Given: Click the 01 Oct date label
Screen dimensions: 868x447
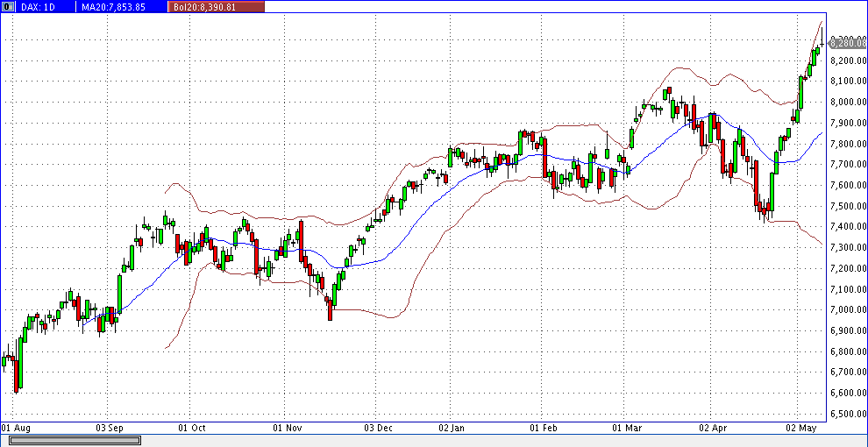Looking at the screenshot, I should pyautogui.click(x=191, y=428).
